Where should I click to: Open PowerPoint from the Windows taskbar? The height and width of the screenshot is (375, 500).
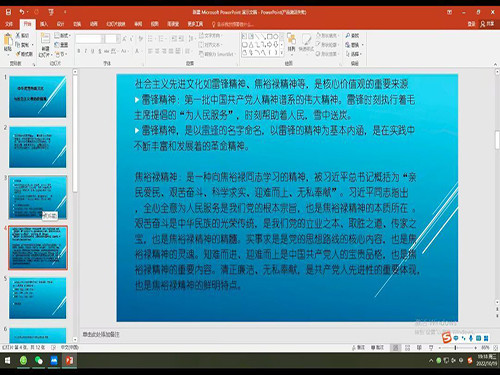(x=69, y=360)
